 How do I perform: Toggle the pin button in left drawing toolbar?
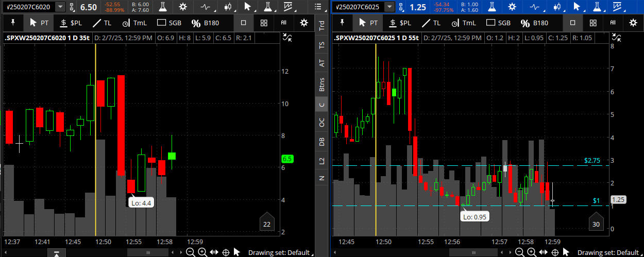point(12,23)
